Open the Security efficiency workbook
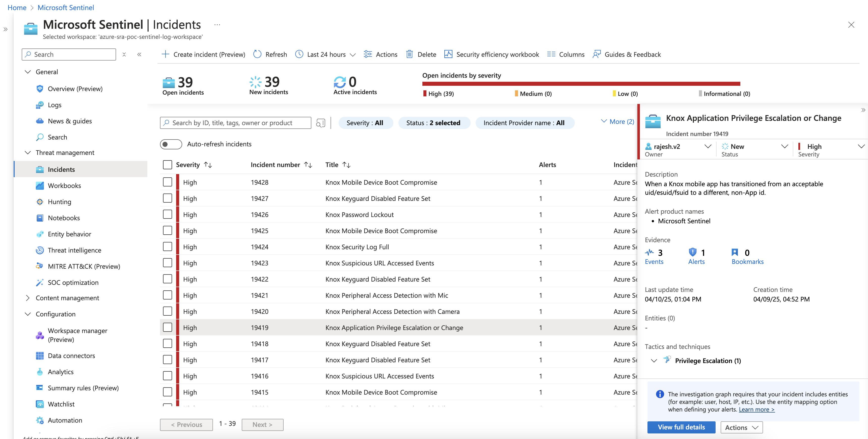The image size is (868, 439). 491,54
